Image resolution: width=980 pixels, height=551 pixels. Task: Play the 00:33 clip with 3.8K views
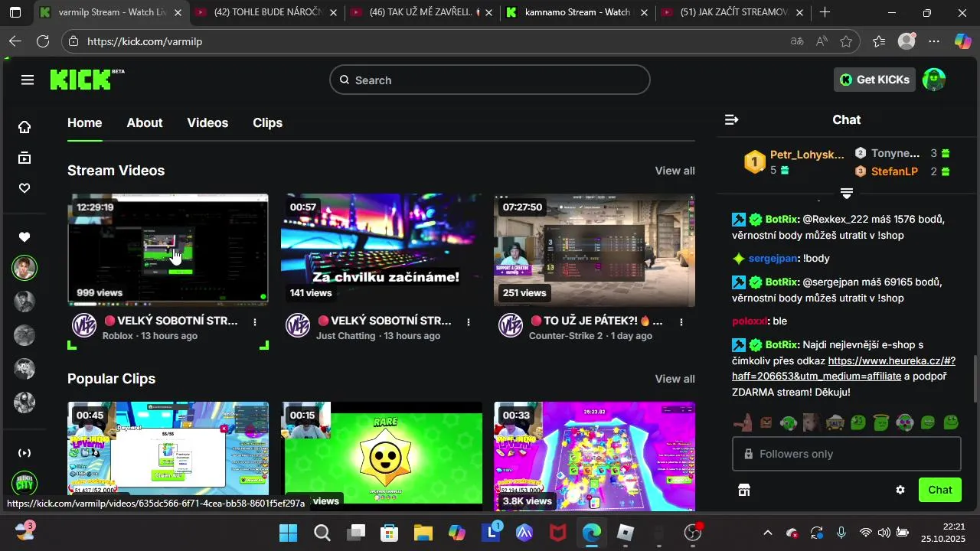595,456
